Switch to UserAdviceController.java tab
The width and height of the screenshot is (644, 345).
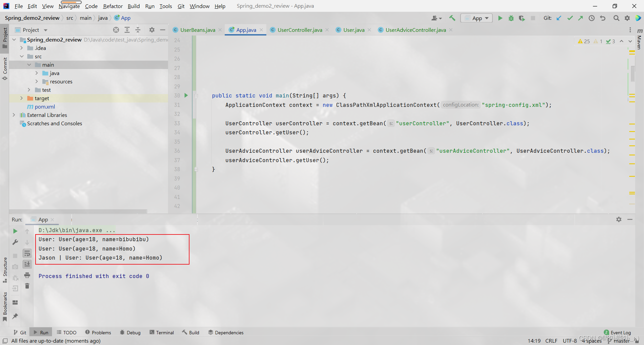pyautogui.click(x=416, y=30)
